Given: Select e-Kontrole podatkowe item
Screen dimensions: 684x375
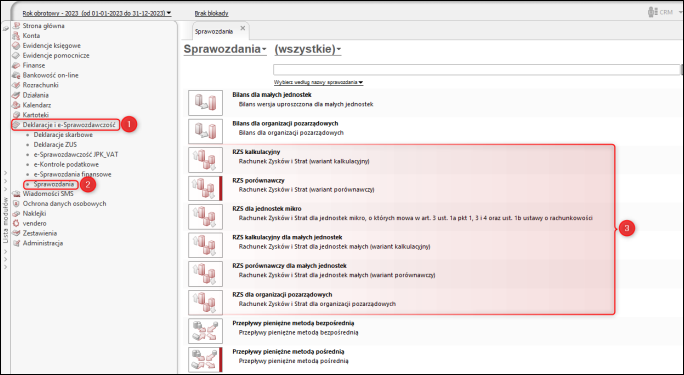Looking at the screenshot, I should (66, 164).
